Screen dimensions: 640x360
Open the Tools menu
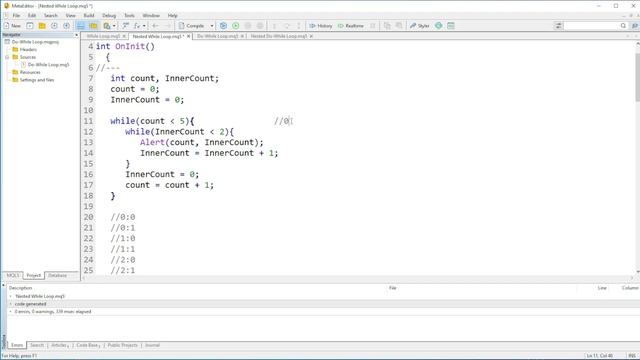[x=129, y=16]
